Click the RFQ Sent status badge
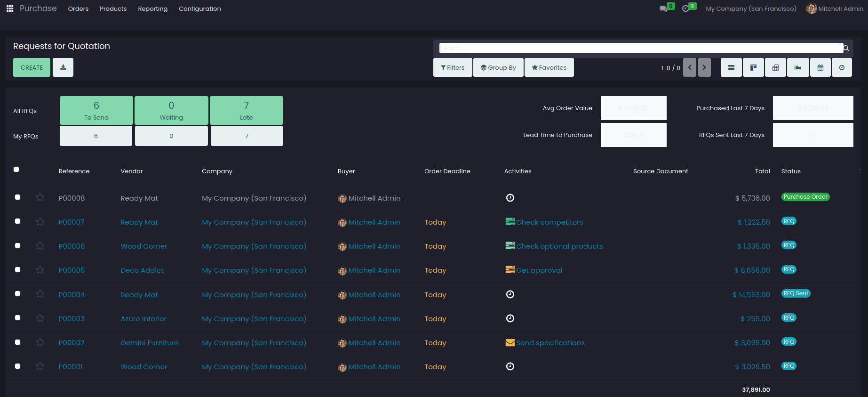Screen dimensions: 868x397 [x=796, y=293]
